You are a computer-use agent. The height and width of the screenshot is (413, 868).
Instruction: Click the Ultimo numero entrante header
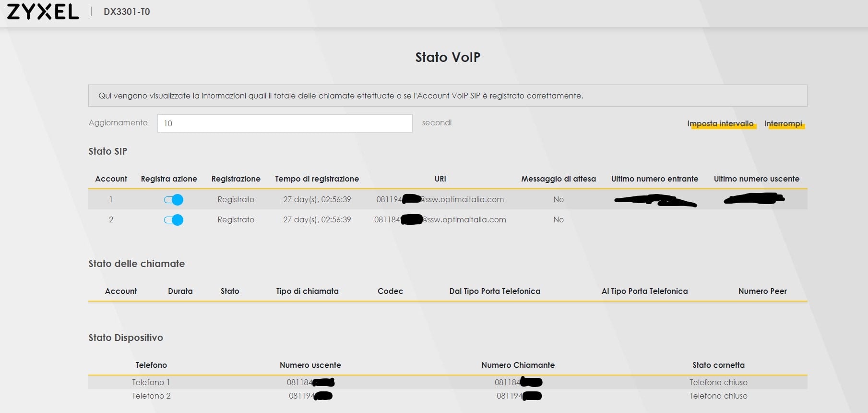[x=654, y=179]
